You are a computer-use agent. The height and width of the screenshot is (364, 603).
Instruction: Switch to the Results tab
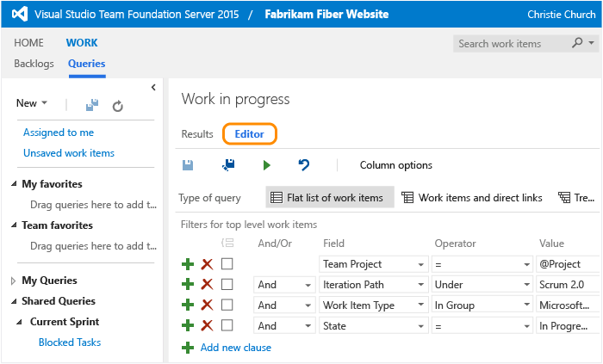[197, 134]
